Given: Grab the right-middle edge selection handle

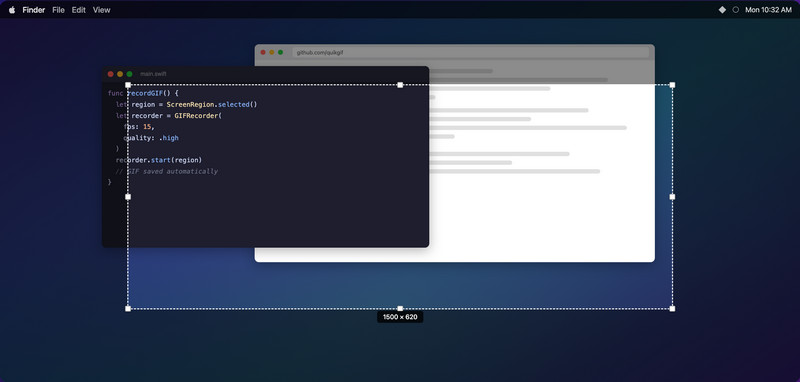Looking at the screenshot, I should click(672, 197).
